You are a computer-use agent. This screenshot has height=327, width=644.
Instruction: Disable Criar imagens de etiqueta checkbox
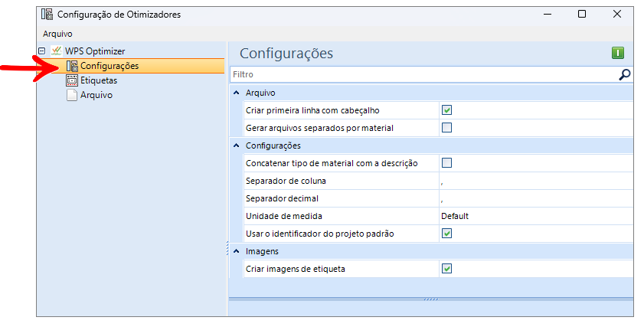(x=446, y=269)
